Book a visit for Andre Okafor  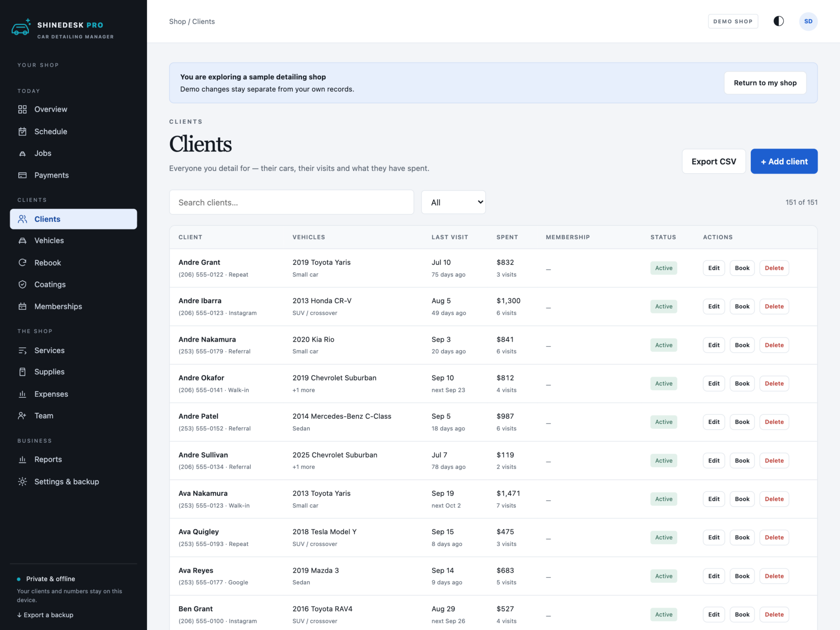[x=742, y=384]
